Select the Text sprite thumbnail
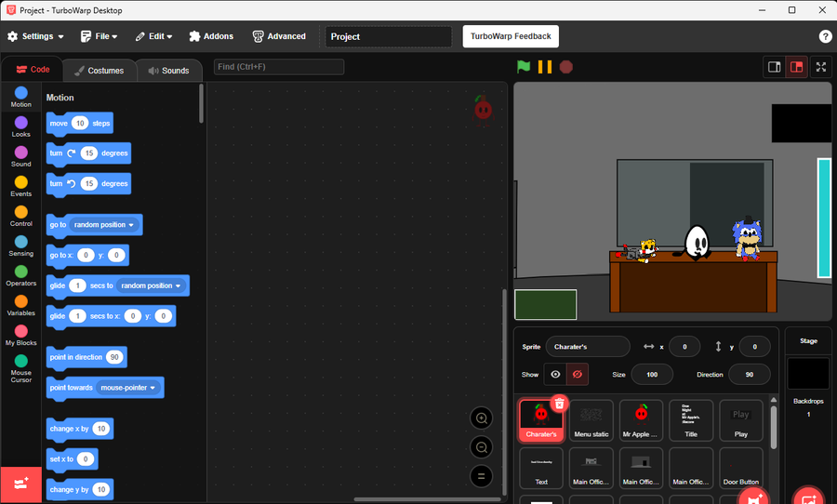837x504 pixels. click(x=541, y=469)
